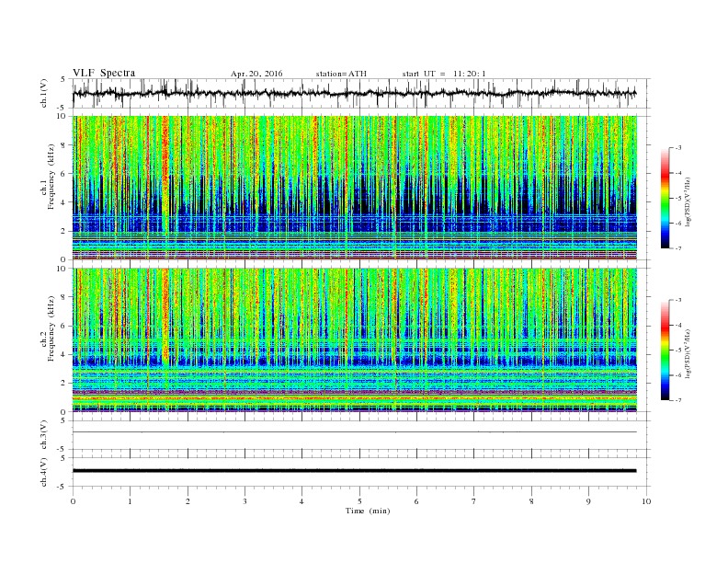Click the 'start UT = 11:20:1' text
The height and width of the screenshot is (563, 728).
(444, 74)
